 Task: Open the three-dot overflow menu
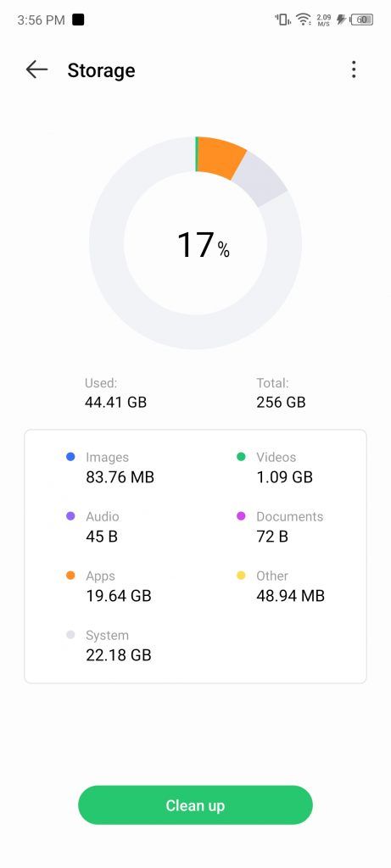pos(354,70)
